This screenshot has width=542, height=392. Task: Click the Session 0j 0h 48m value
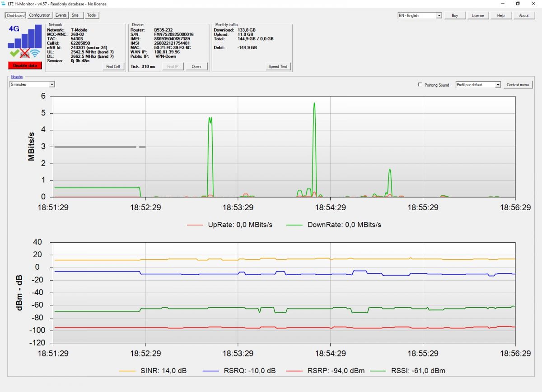pos(80,60)
